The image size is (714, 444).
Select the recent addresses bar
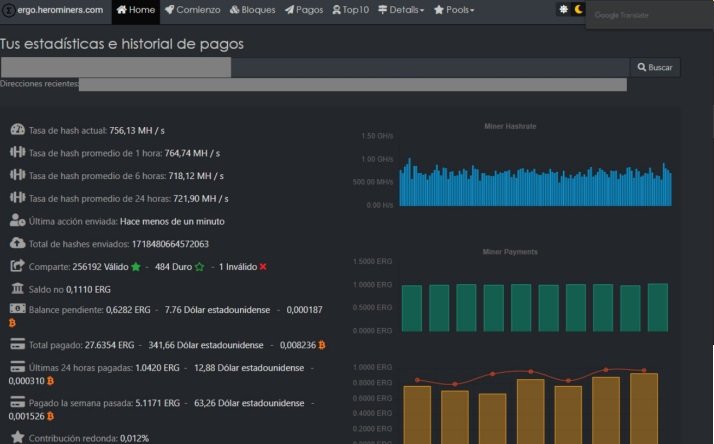(x=352, y=85)
